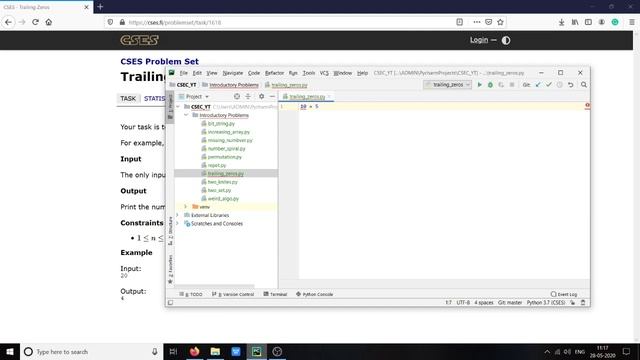Click Collapse All icon in Project panel
This screenshot has height=360, width=640.
(x=248, y=97)
